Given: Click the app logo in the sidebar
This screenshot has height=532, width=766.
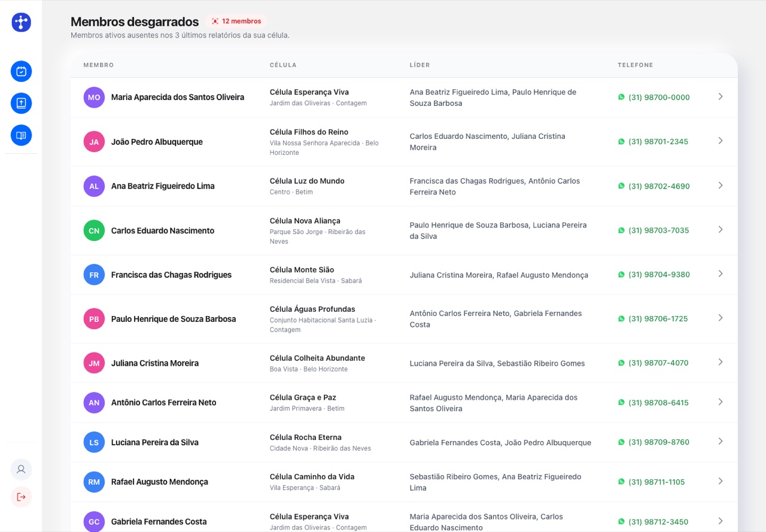Looking at the screenshot, I should point(21,23).
